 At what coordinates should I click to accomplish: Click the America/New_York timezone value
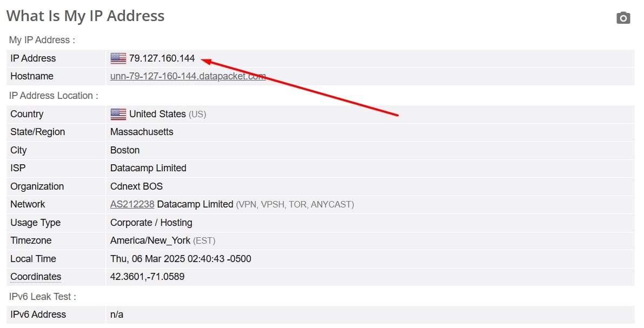(150, 240)
